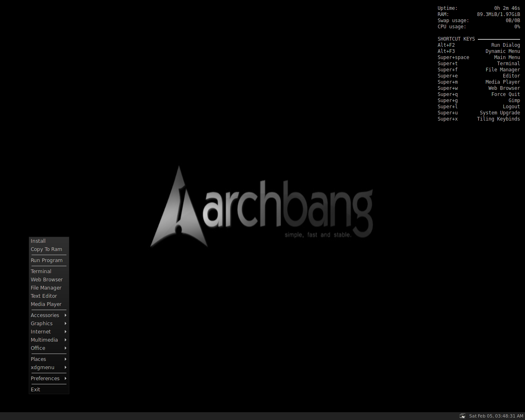The height and width of the screenshot is (420, 525).
Task: Expand the xdgmenu submenu
Action: [49, 367]
